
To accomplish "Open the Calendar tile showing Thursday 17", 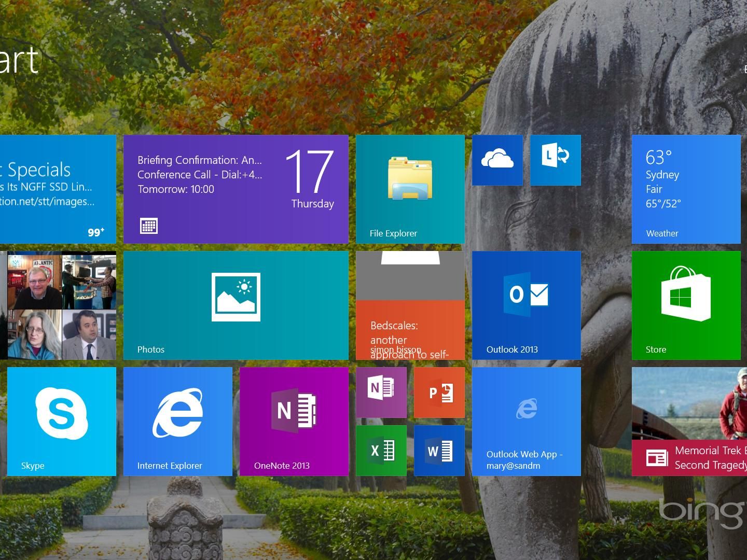I will click(x=236, y=189).
